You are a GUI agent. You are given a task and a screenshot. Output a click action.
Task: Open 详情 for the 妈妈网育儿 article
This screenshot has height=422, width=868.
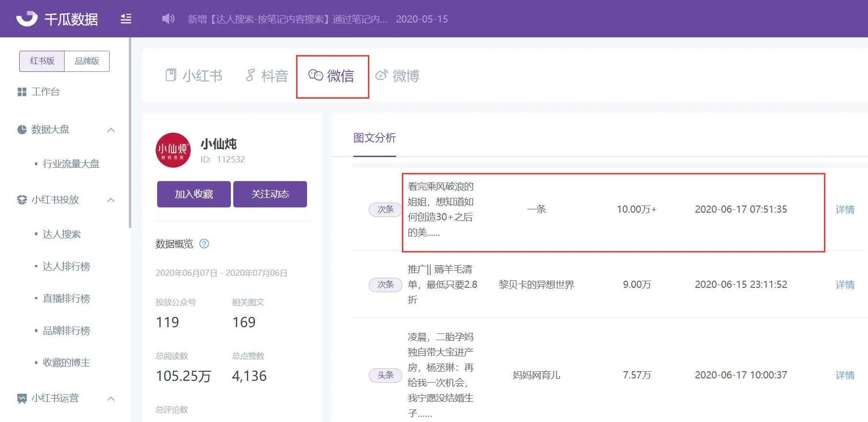(845, 375)
